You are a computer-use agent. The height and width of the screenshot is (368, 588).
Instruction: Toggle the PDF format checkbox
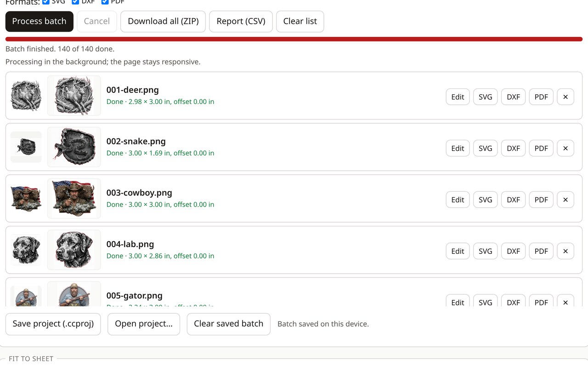tap(105, 2)
